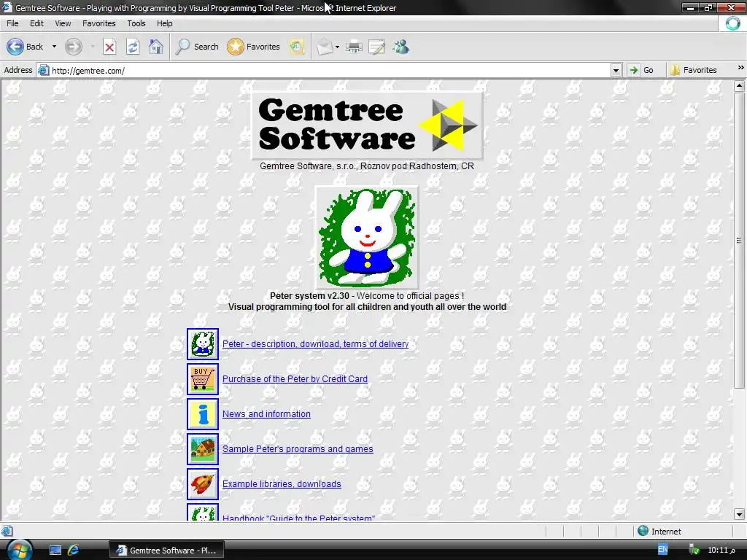
Task: Click the address bar URL field
Action: (x=324, y=71)
